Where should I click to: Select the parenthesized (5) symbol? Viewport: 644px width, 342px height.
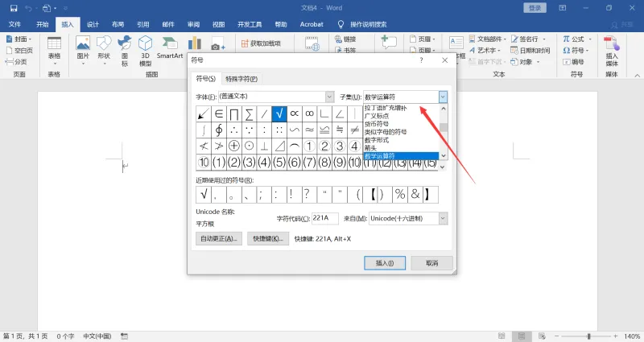pos(279,163)
